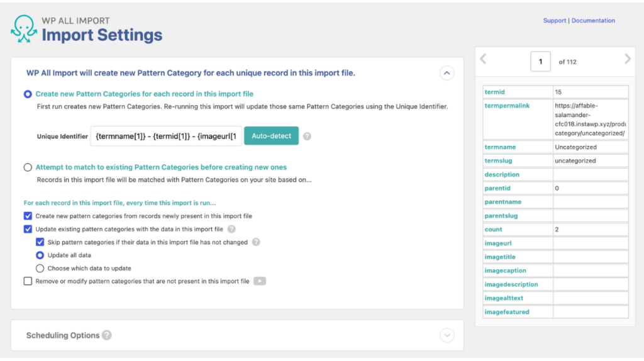This screenshot has width=644, height=361.
Task: Open Scheduling Options help question mark
Action: [x=107, y=335]
